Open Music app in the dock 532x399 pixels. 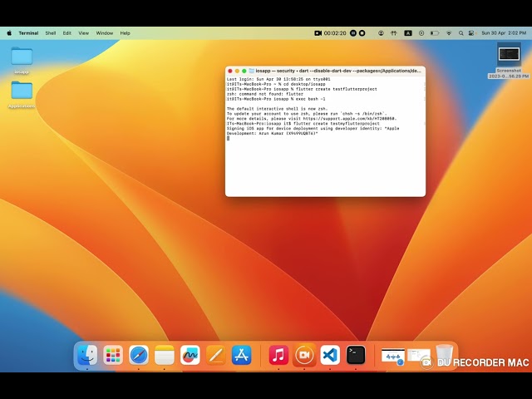pyautogui.click(x=278, y=355)
